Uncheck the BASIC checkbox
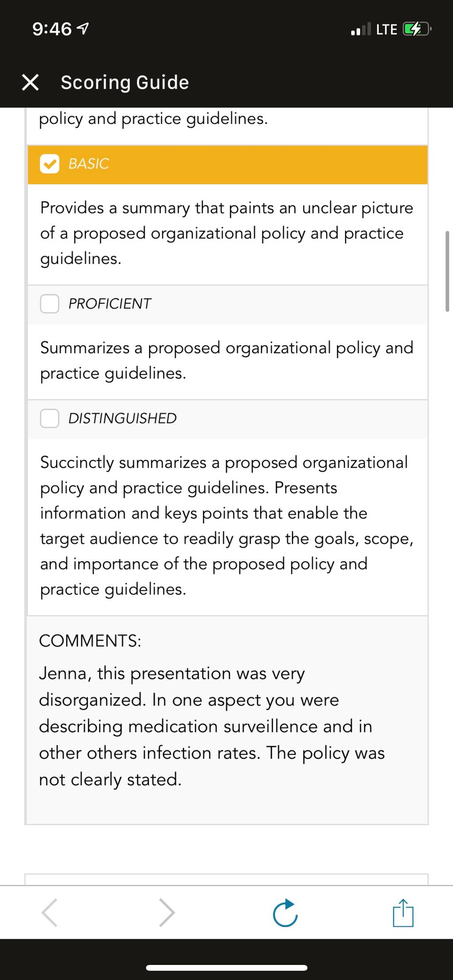 [x=50, y=164]
